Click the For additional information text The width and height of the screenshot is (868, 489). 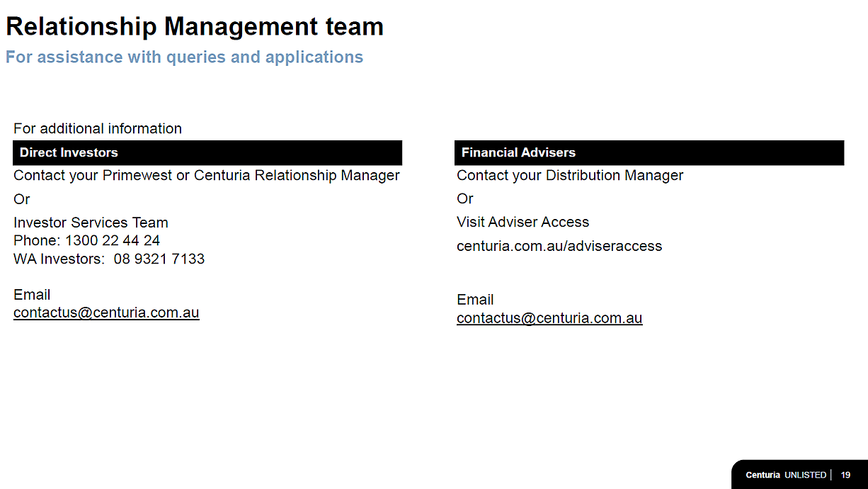click(98, 128)
